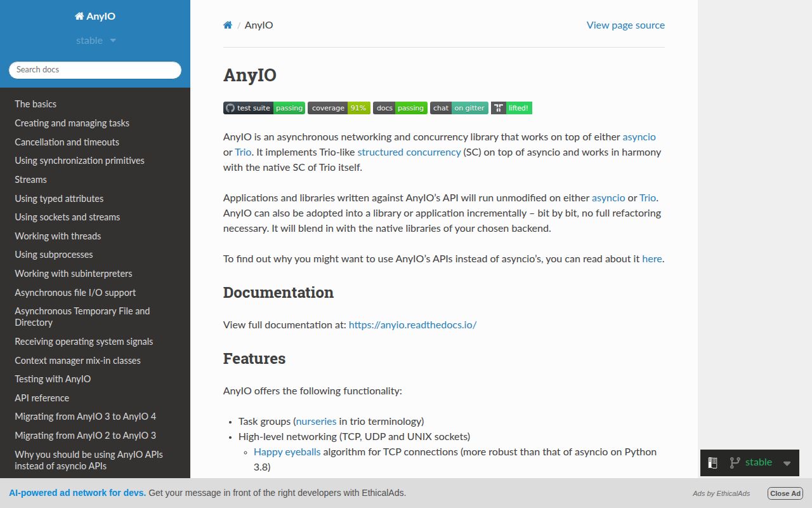Image resolution: width=812 pixels, height=508 pixels.
Task: Open Using subprocesses page
Action: point(95,255)
